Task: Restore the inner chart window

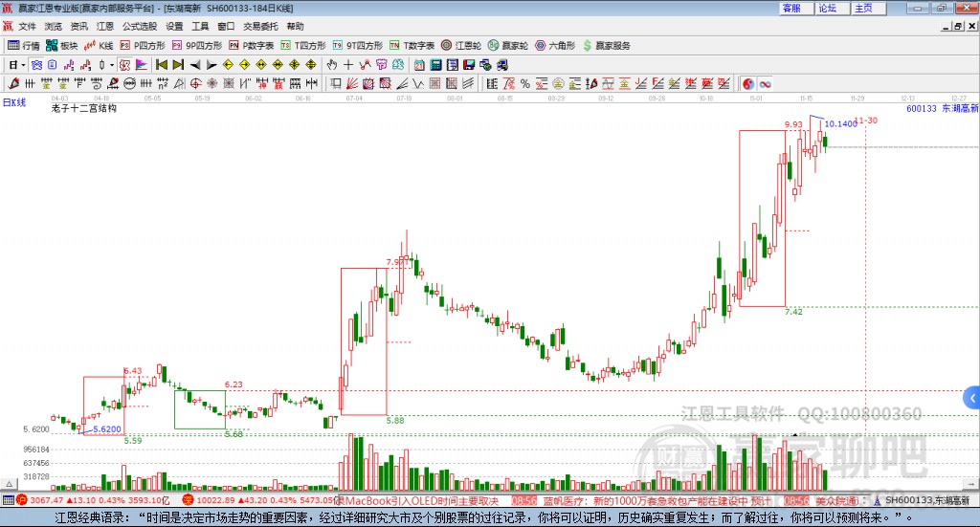Action: pyautogui.click(x=958, y=26)
